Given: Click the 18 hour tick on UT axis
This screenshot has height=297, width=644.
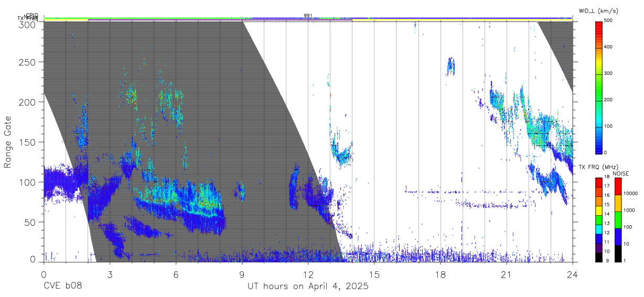Looking at the screenshot, I should tap(441, 274).
